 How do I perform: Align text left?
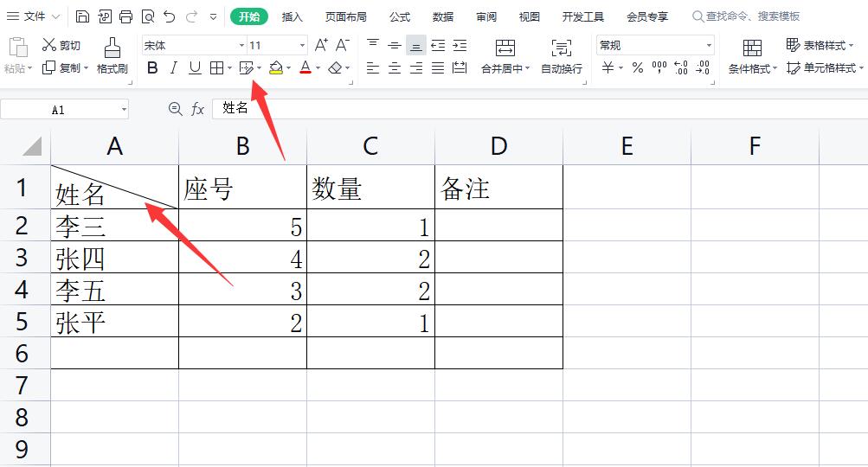(x=372, y=68)
